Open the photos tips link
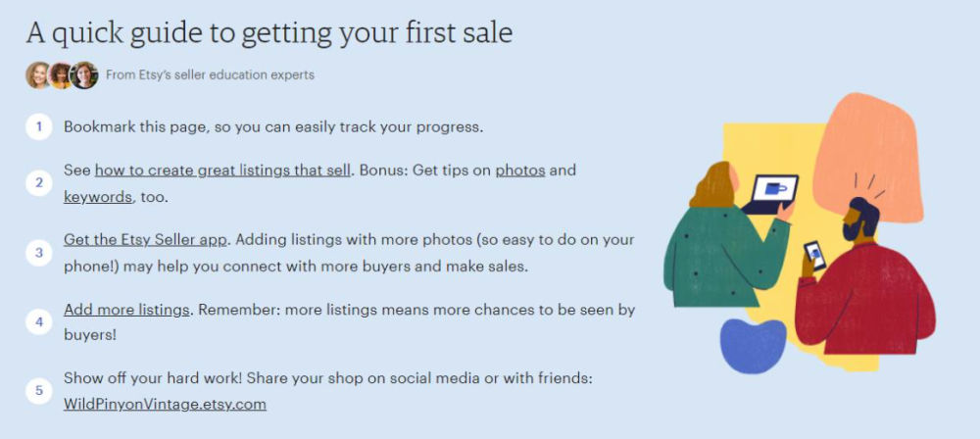The height and width of the screenshot is (439, 980). tap(519, 171)
